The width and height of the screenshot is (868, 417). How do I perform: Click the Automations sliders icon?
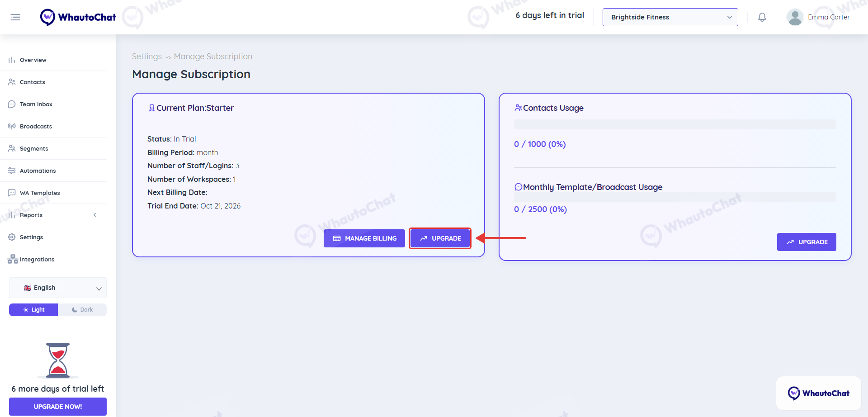click(x=12, y=171)
